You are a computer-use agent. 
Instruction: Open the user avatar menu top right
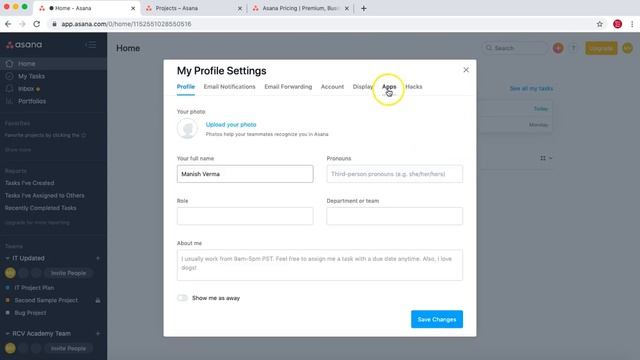pos(627,48)
